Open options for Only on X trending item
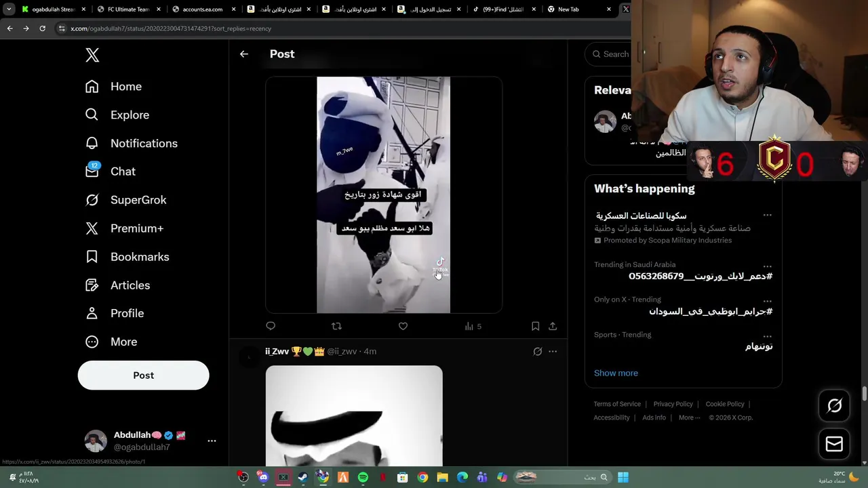 (767, 301)
